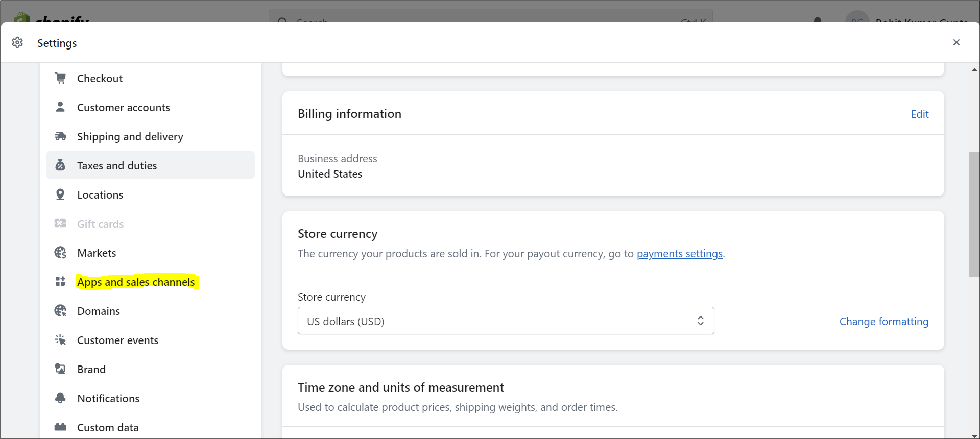Click the Settings gear icon

17,42
